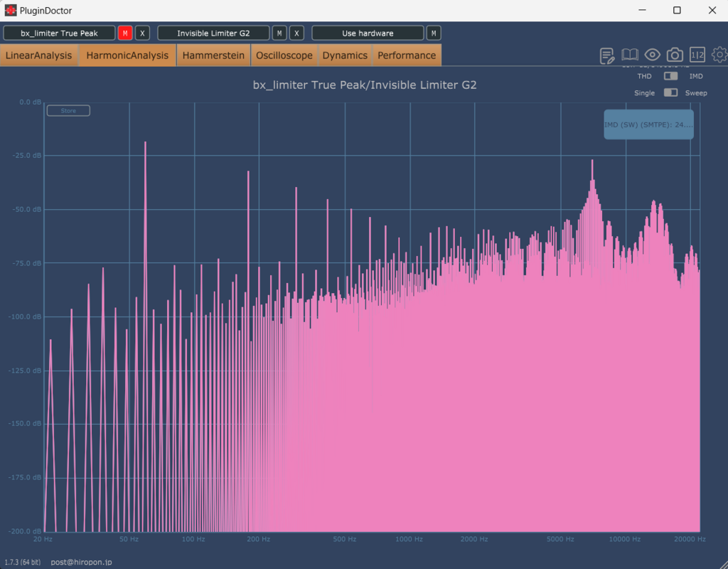Click the Sweep label
Viewport: 728px width, 569px height.
pyautogui.click(x=696, y=93)
